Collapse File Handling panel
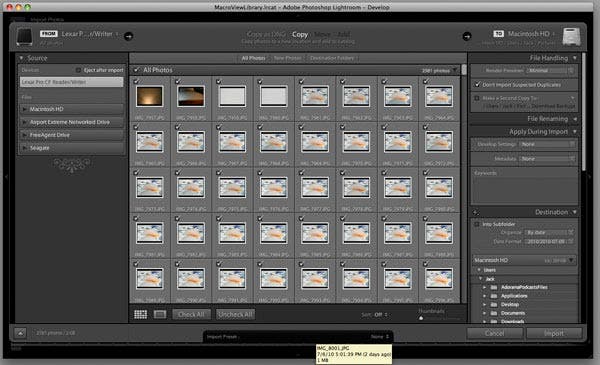 (x=575, y=58)
